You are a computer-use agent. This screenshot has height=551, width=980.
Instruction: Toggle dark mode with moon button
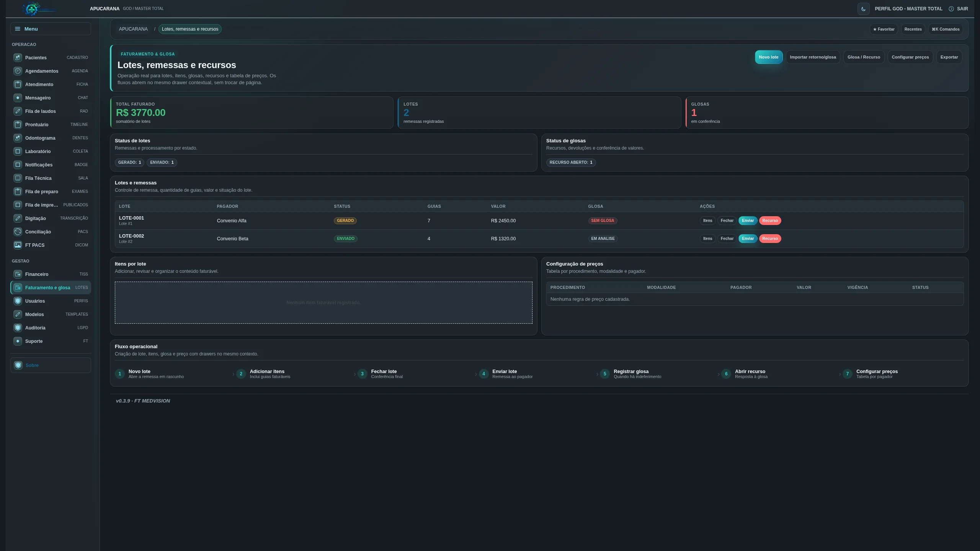(863, 9)
